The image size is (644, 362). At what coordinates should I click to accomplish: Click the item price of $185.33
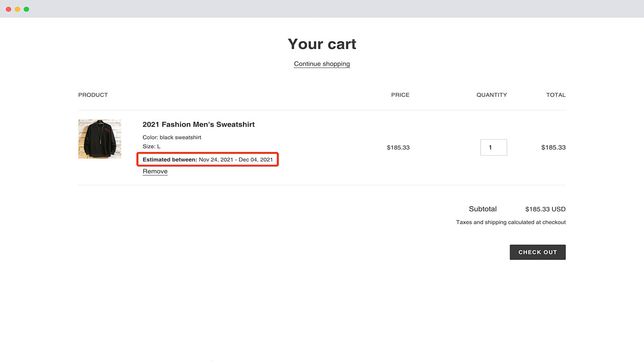pyautogui.click(x=398, y=147)
